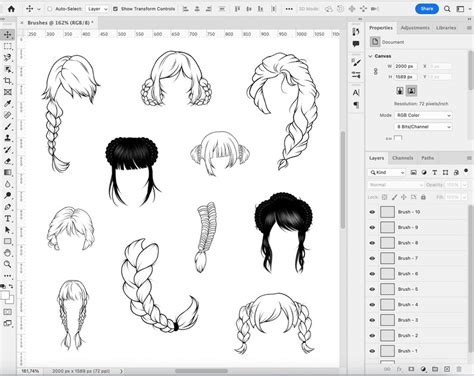Select the Gradient tool
Viewport: 474px width, 376px height.
pos(8,172)
